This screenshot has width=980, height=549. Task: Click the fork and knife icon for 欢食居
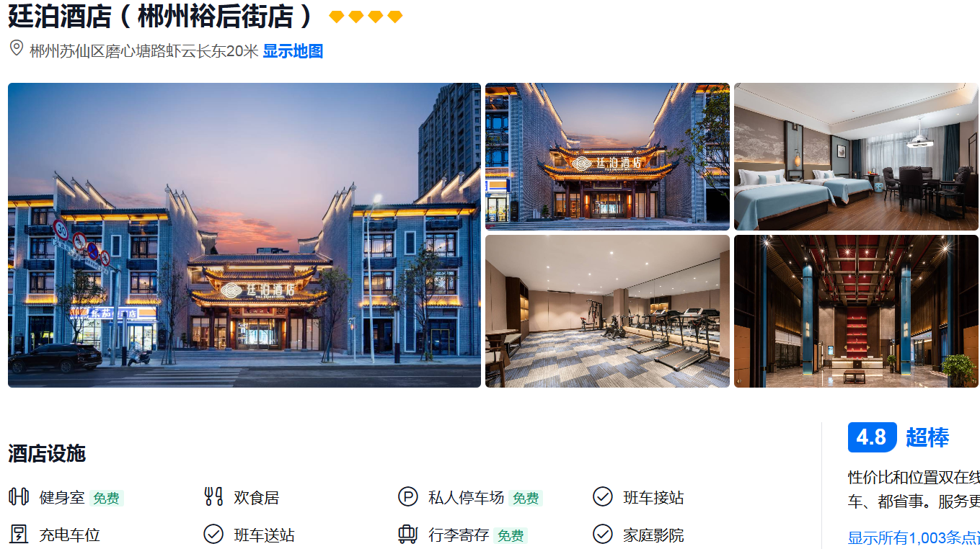pos(213,496)
